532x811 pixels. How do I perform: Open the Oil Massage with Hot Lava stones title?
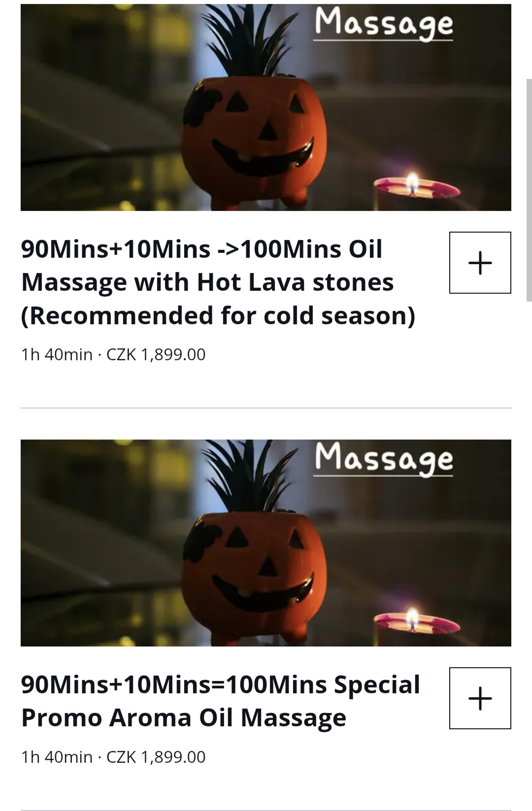click(x=218, y=282)
